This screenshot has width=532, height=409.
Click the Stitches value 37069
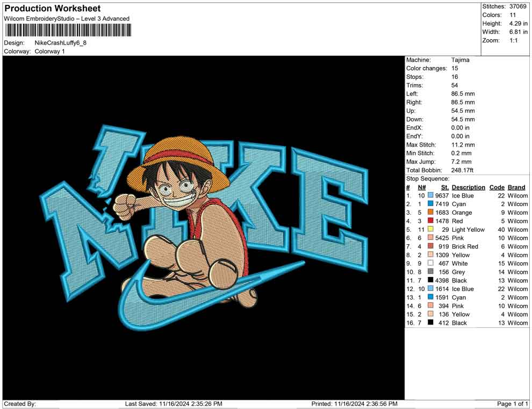click(x=517, y=6)
